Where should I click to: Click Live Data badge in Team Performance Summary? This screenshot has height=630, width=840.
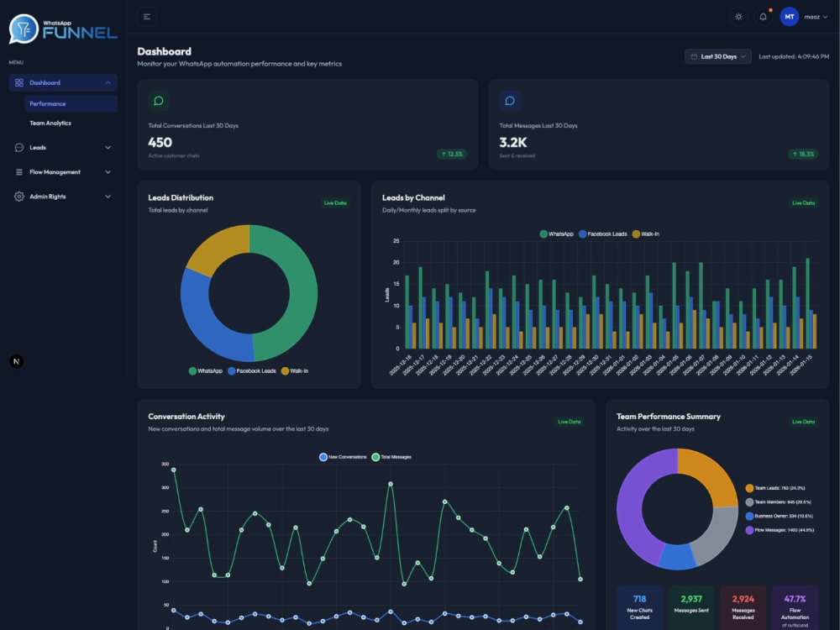804,422
